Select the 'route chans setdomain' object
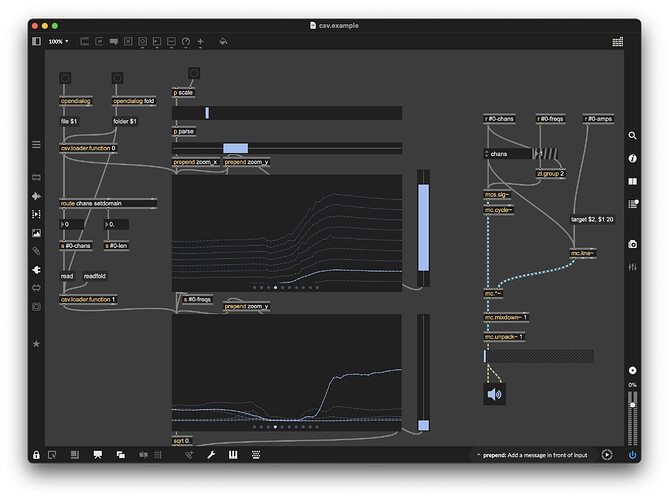Viewport: 668px width, 500px height. point(108,204)
